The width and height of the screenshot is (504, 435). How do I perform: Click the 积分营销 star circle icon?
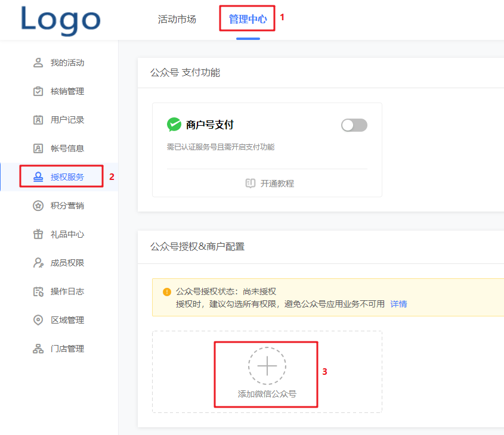click(x=38, y=206)
